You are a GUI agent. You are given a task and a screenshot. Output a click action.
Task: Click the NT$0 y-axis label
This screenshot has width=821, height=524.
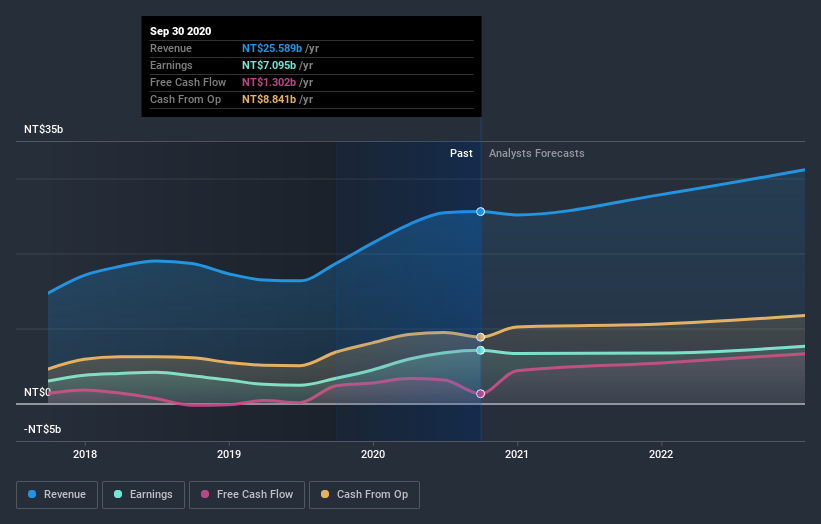coord(37,392)
